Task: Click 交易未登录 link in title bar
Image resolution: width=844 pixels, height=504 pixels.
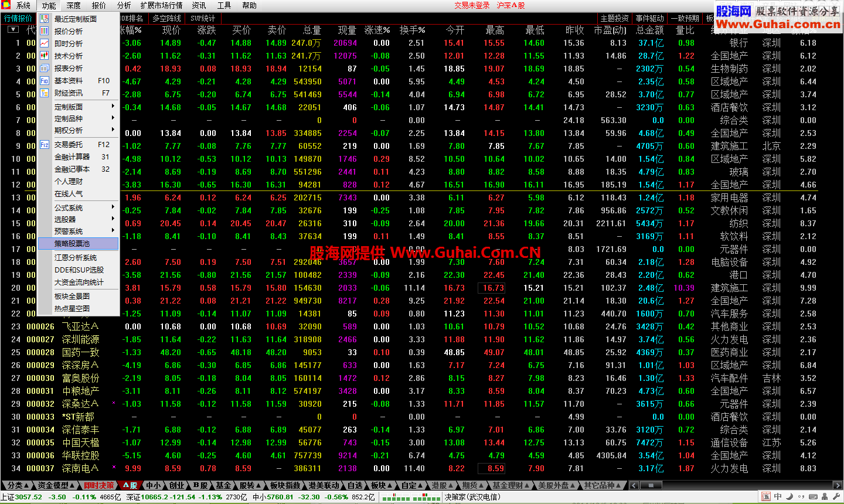Action: pos(472,5)
